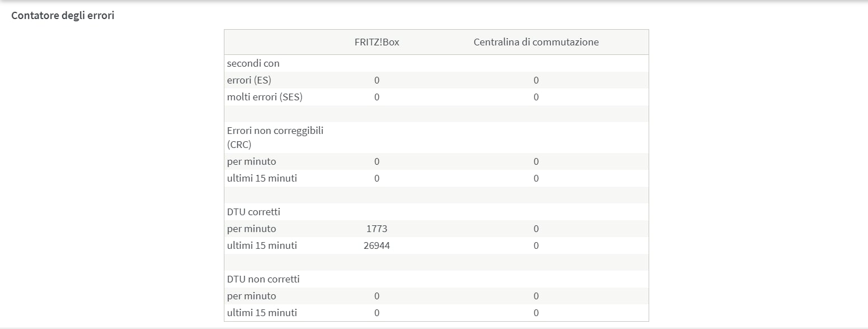Click the "Contatore degli errori" heading
Viewport: 868px width, 329px height.
pyautogui.click(x=63, y=16)
